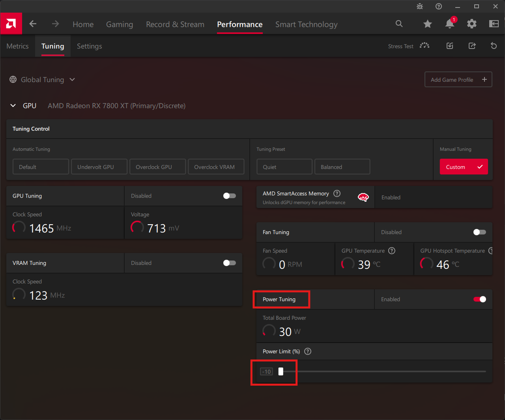Click plus icon on Add Game Profile
Image resolution: width=505 pixels, height=420 pixels.
pos(484,79)
